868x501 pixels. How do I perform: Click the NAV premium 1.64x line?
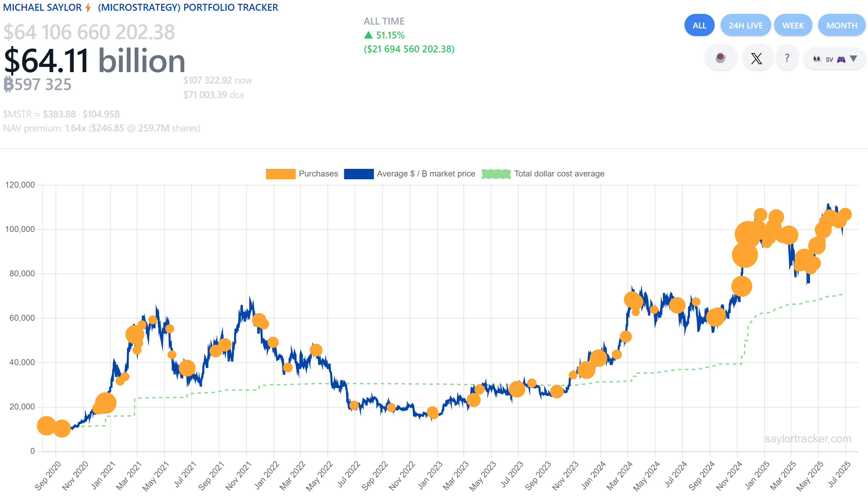pyautogui.click(x=102, y=128)
